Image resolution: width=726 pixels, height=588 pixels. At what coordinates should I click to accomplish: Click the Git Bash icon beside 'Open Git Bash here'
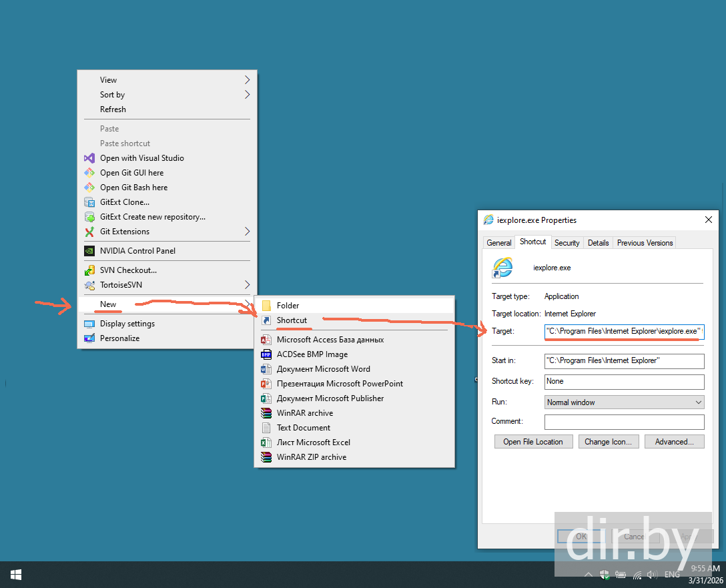pyautogui.click(x=89, y=188)
